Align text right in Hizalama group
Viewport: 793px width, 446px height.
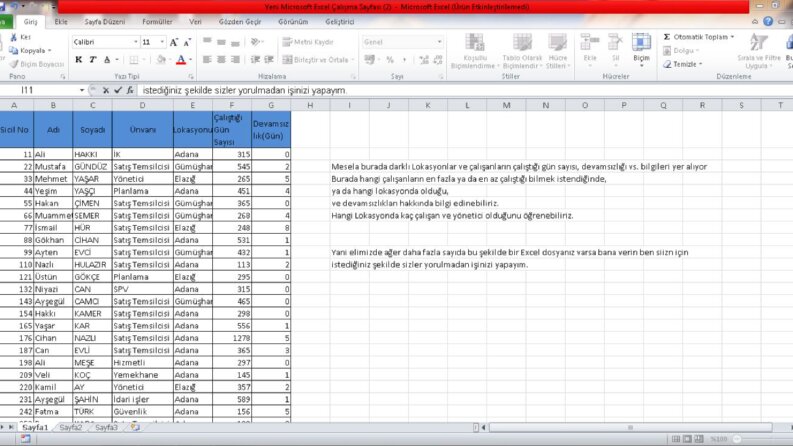(235, 60)
